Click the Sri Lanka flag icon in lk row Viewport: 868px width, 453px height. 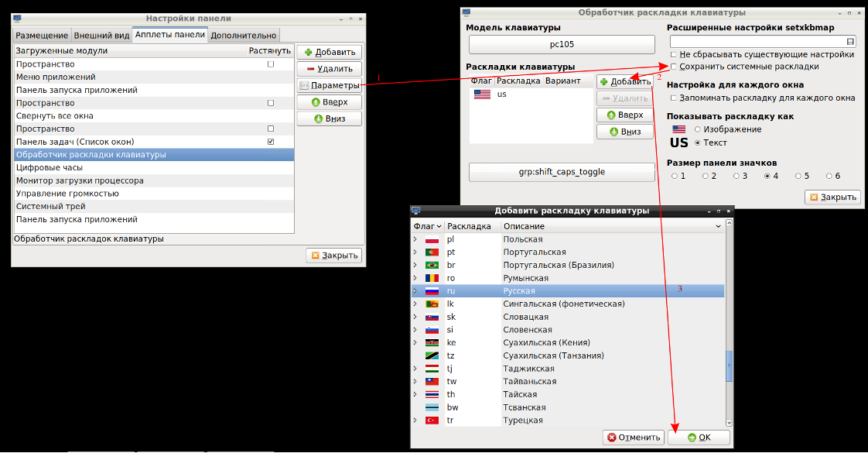[432, 304]
